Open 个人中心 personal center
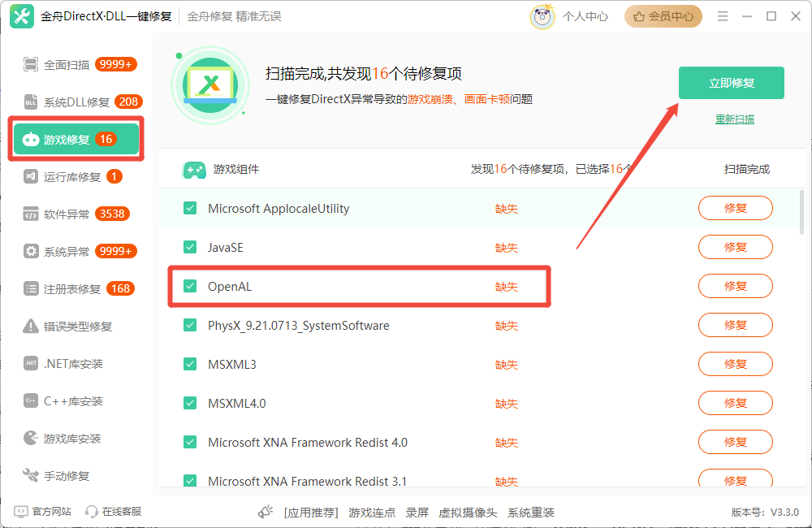The height and width of the screenshot is (528, 812). click(585, 16)
